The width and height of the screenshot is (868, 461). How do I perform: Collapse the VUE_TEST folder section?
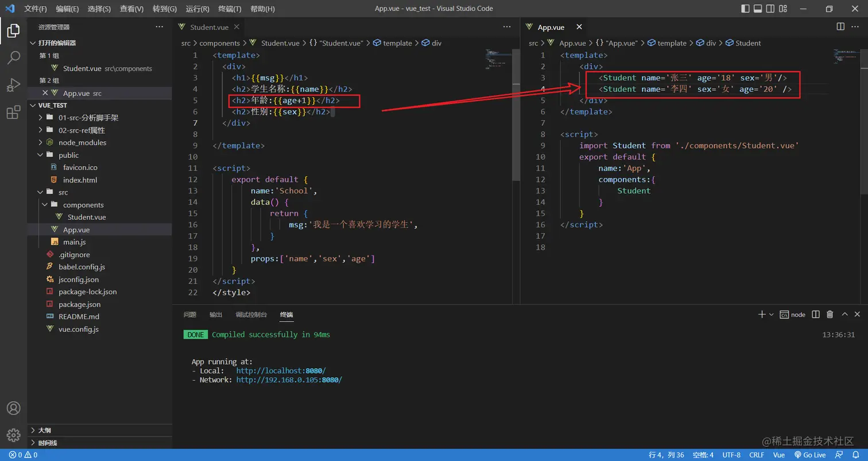(x=33, y=106)
